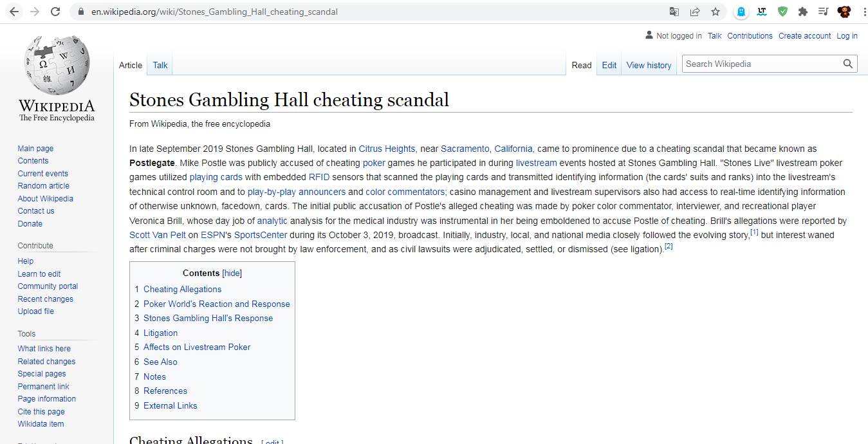This screenshot has width=868, height=444.
Task: Click the browser forward arrow
Action: tap(35, 12)
